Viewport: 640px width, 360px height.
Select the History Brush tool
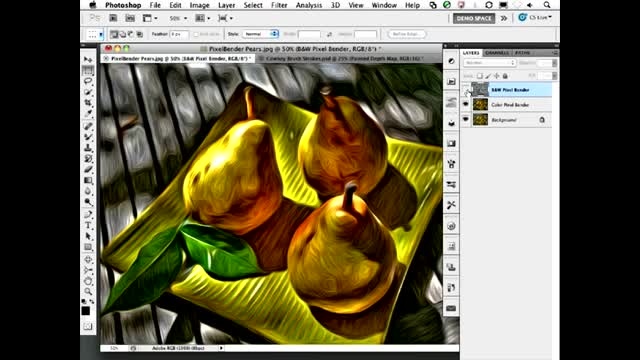tap(88, 158)
